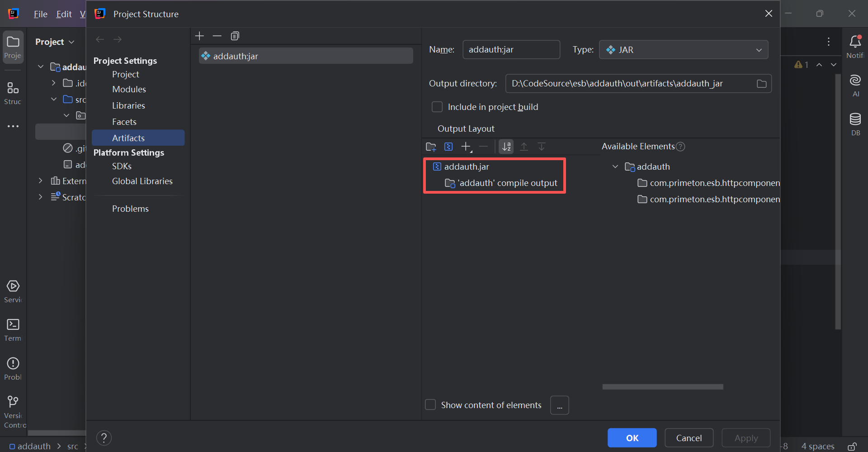Check Show content of elements
868x452 pixels.
coord(430,404)
